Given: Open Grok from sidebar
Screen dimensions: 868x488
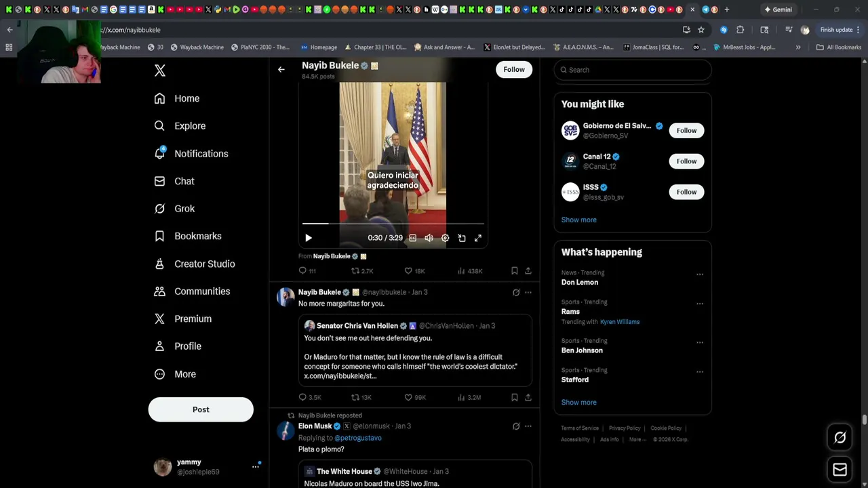Looking at the screenshot, I should pyautogui.click(x=174, y=209).
